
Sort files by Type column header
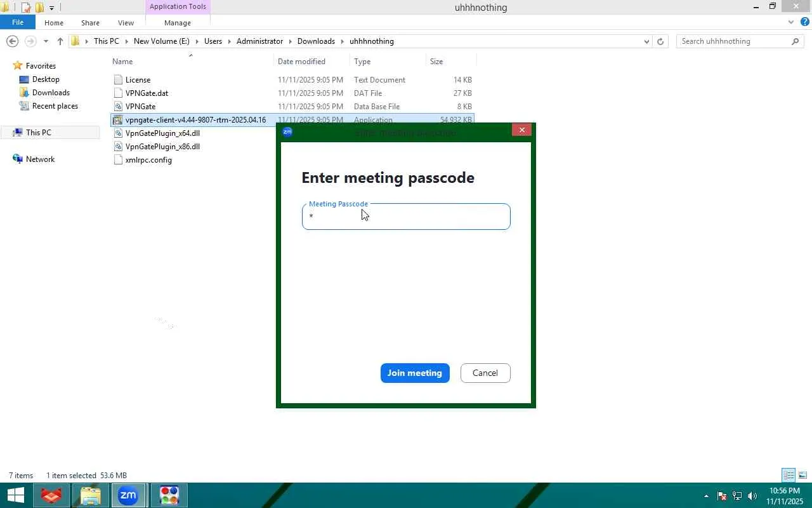click(x=362, y=62)
